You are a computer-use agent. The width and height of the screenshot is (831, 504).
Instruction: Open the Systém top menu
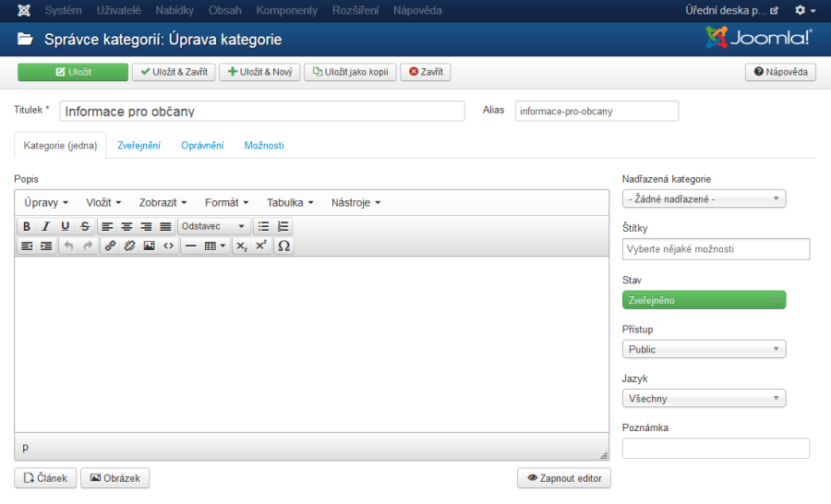pyautogui.click(x=63, y=10)
